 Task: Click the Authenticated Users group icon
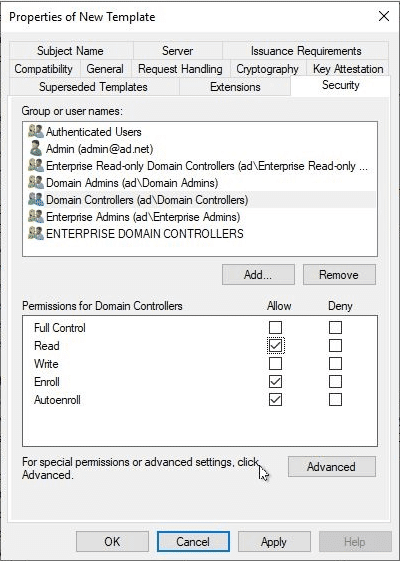(36, 132)
